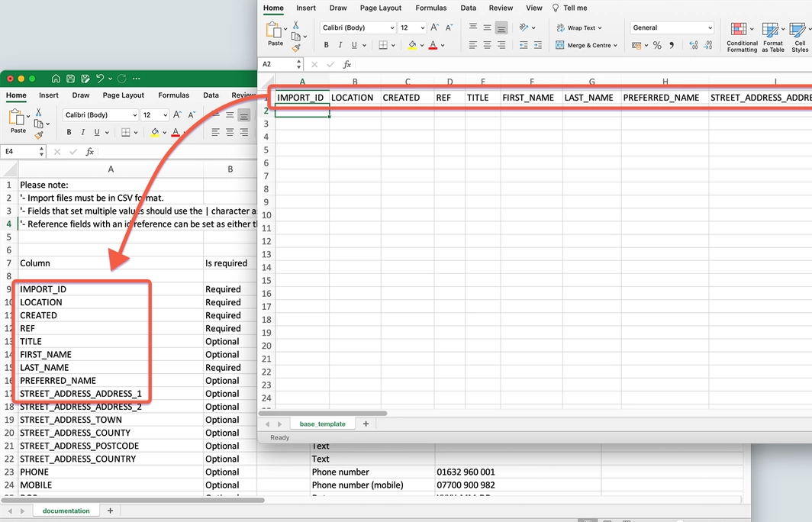Open Formulas tab in base_template window
Viewport: 812px width, 522px height.
(x=431, y=8)
